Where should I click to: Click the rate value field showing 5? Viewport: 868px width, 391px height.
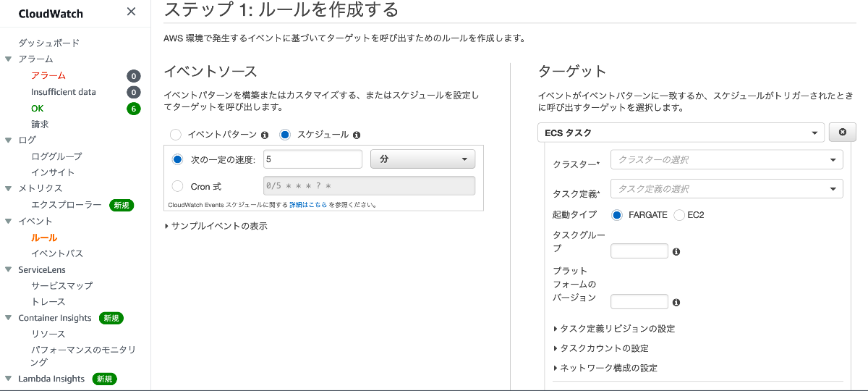pyautogui.click(x=312, y=159)
